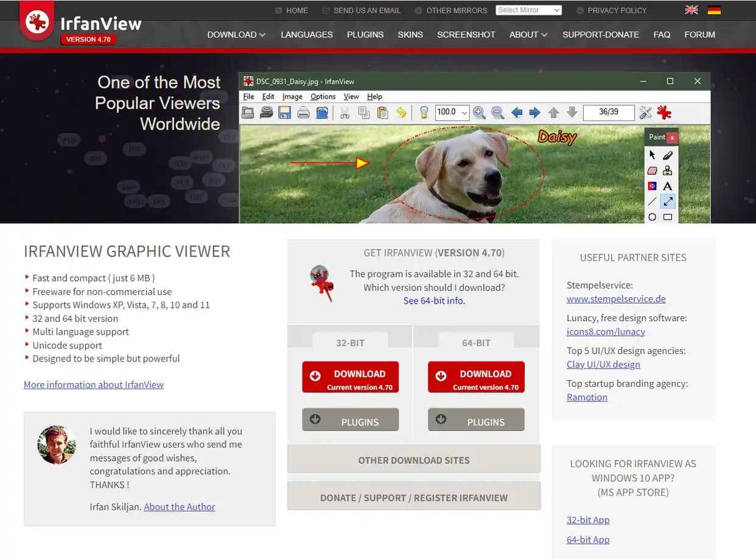Viewport: 756px width, 559px height.
Task: Click the PLUGINS button under 32-BIT
Action: click(351, 420)
